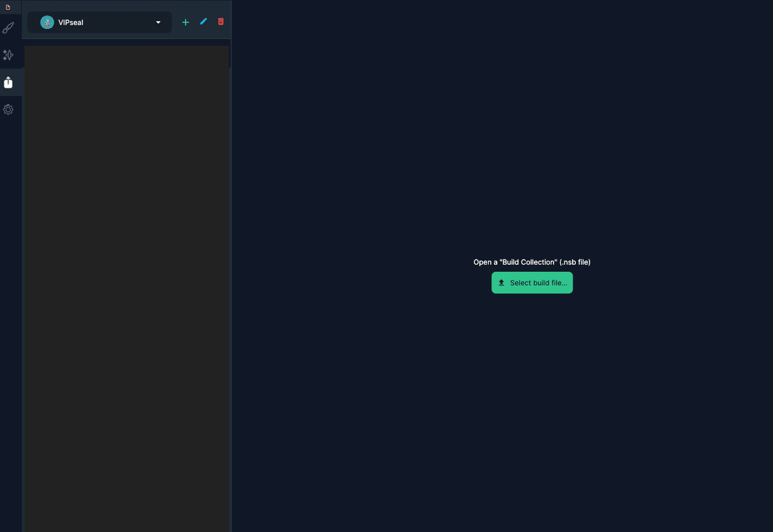
Task: Select the export upload sidebar icon
Action: 8,82
